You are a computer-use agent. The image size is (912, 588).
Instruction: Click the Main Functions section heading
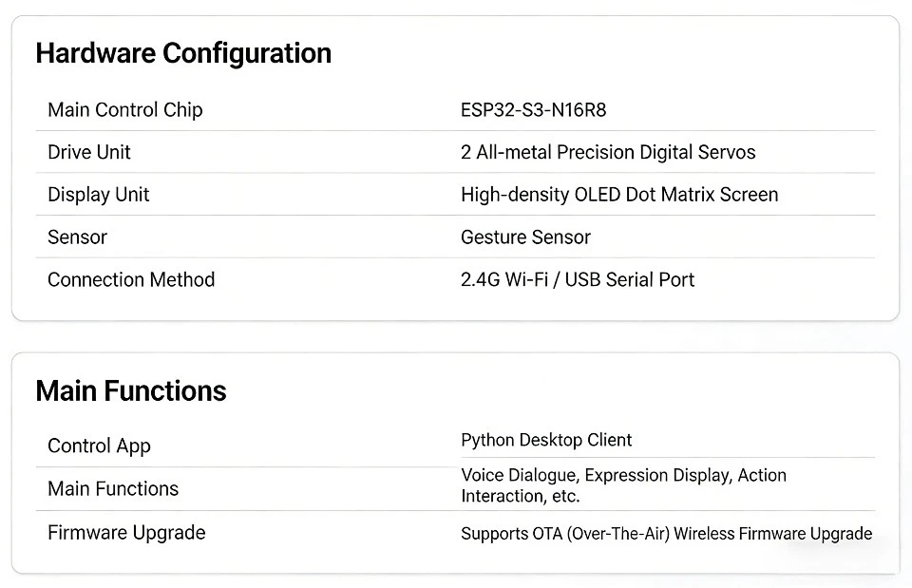click(x=131, y=390)
